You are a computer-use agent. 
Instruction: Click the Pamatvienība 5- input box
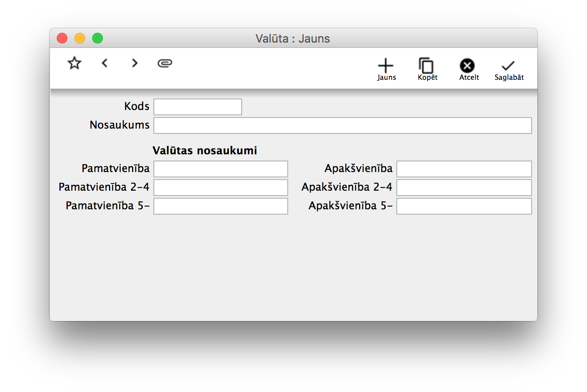tap(221, 206)
